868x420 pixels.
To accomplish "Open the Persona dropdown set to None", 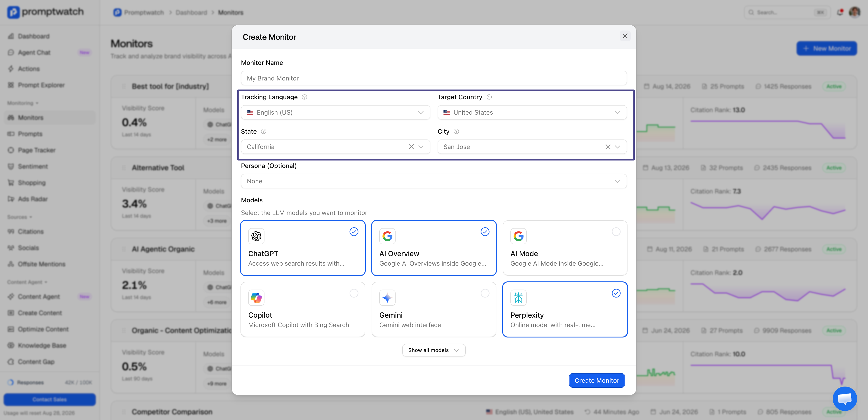I will coord(434,181).
